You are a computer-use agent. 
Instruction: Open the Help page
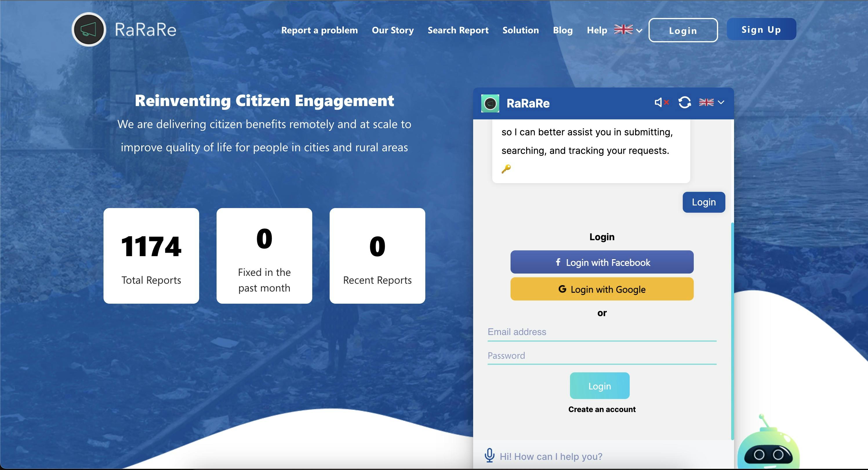click(597, 30)
